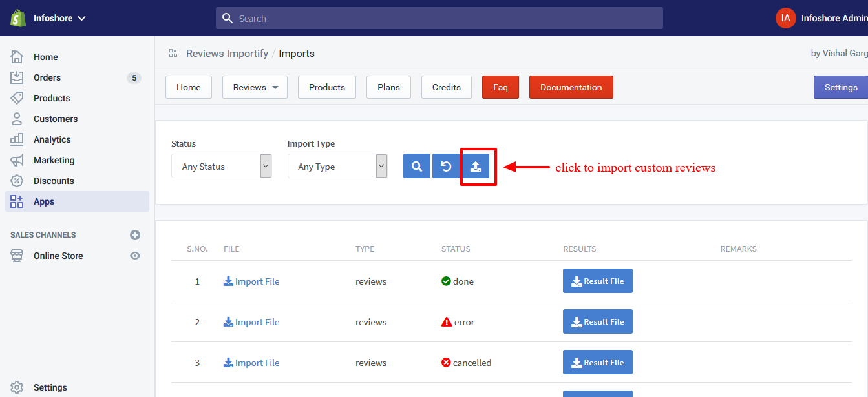The image size is (868, 397).
Task: Open the Credits tab
Action: [447, 87]
